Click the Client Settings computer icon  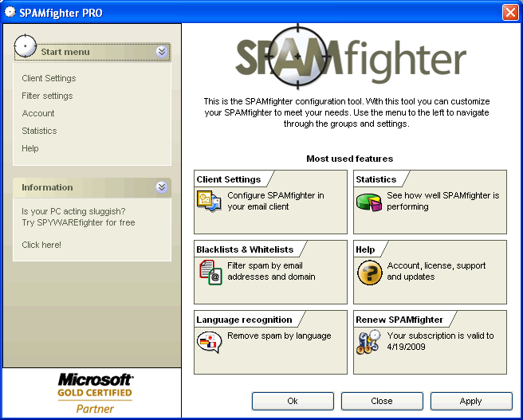[x=209, y=201]
